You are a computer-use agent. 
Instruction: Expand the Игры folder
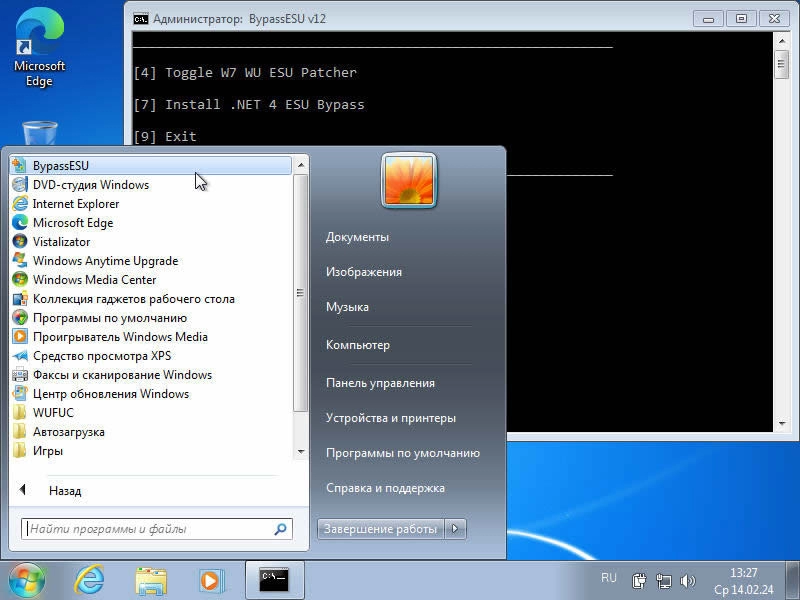47,451
